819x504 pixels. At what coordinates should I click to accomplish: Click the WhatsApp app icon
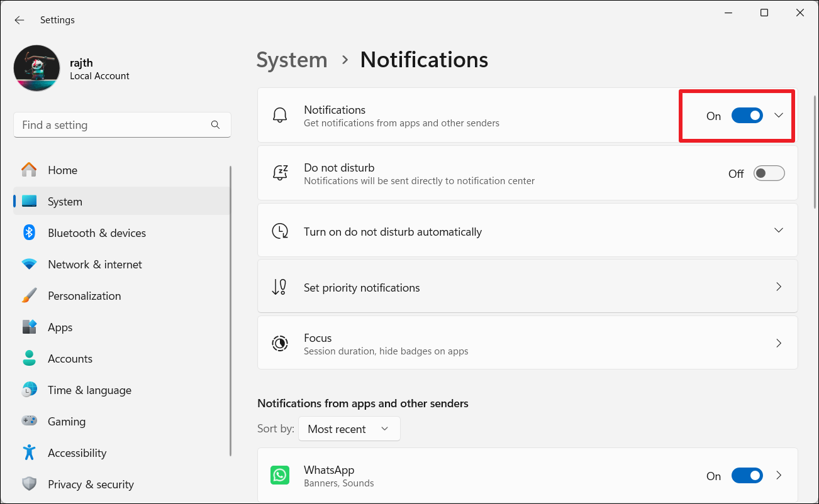point(280,476)
